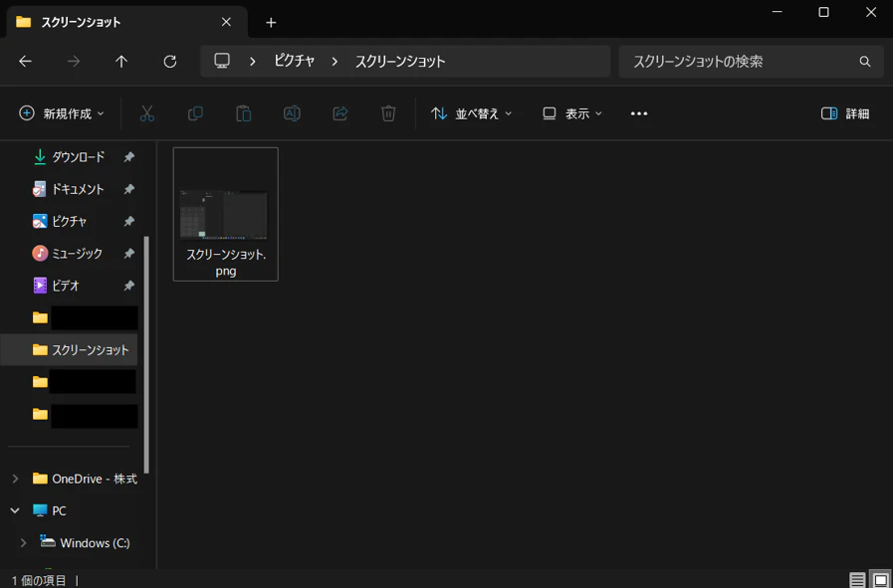Click the Delete trash icon
The image size is (893, 588).
click(x=388, y=112)
